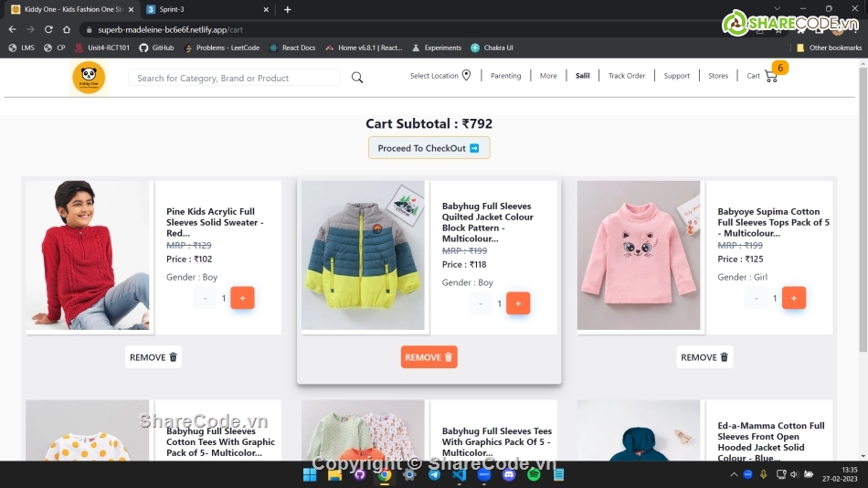This screenshot has width=868, height=488.
Task: Open Spotify from the taskbar
Action: [534, 474]
